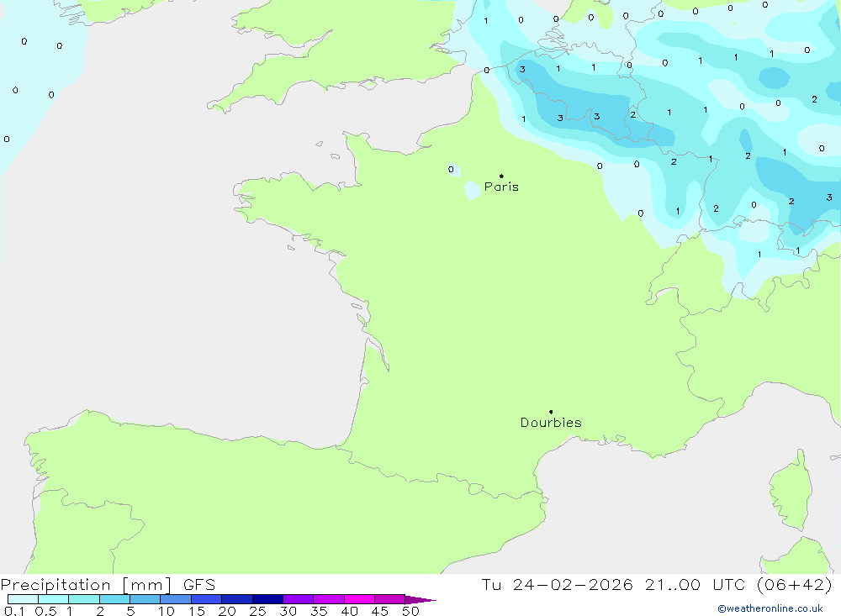Screen dimensions: 841x616
Task: Pick the 20–25 mm legend swatch
Action: point(236,599)
